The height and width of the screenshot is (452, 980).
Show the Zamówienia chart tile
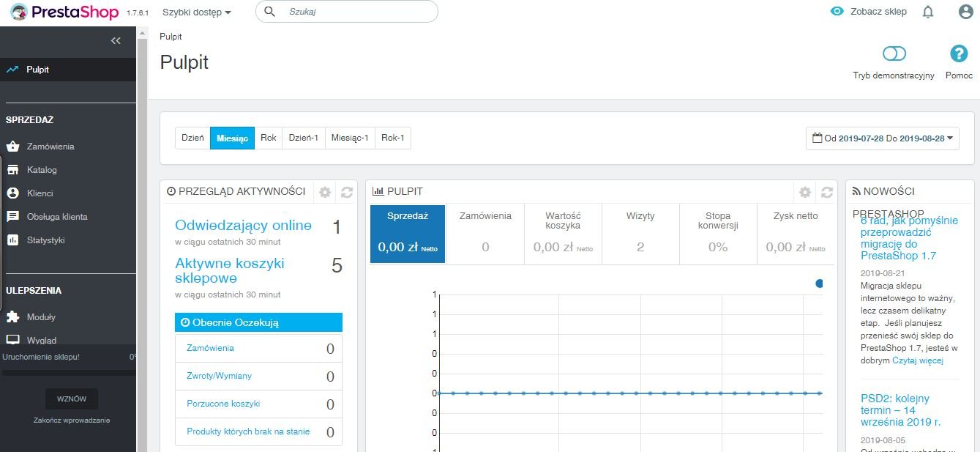point(485,234)
